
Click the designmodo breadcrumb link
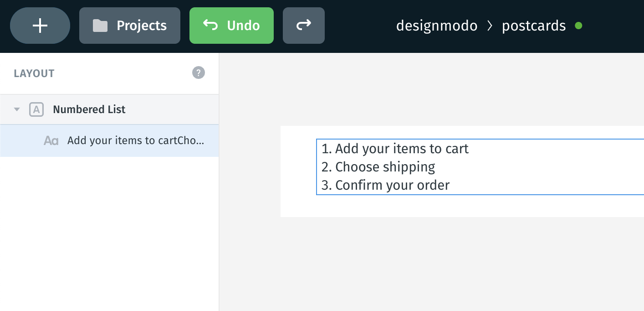[x=437, y=26]
